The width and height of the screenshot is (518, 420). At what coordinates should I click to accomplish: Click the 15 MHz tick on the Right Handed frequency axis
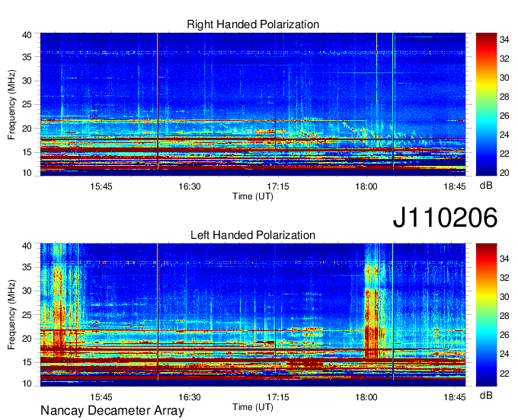27,152
